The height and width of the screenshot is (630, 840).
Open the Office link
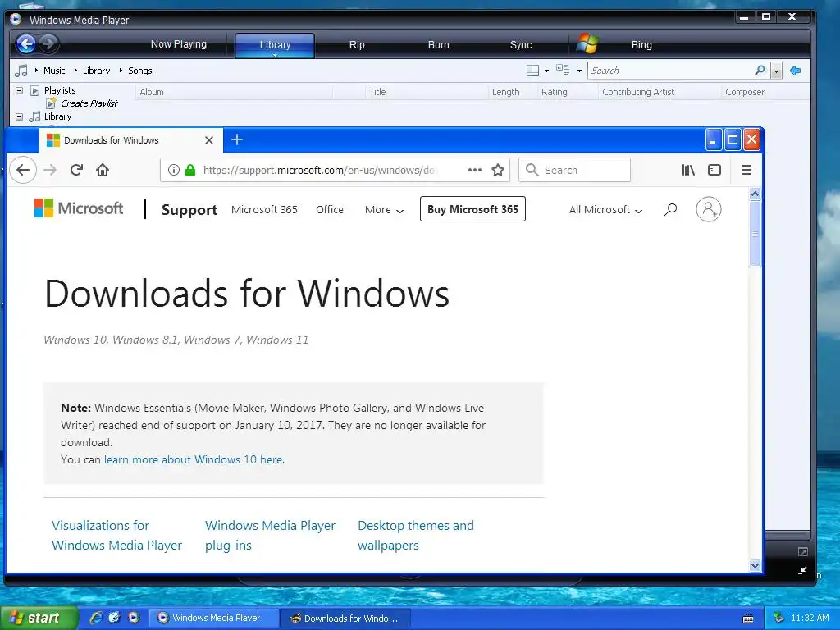tap(330, 209)
